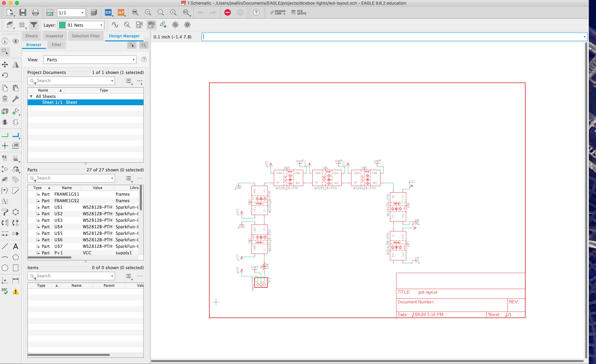
Task: Switch to the Filter tab in Design Manager
Action: 56,45
